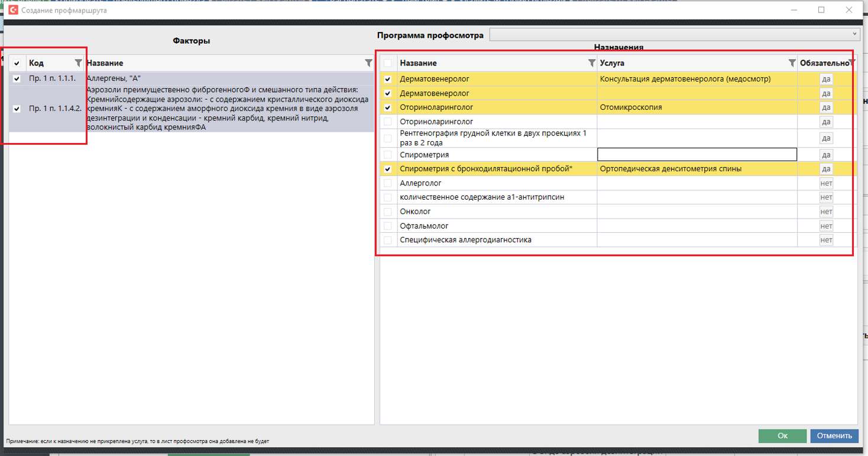Uncheck Спирометрия с бронходилятационной пробой row
868x456 pixels.
coord(388,169)
